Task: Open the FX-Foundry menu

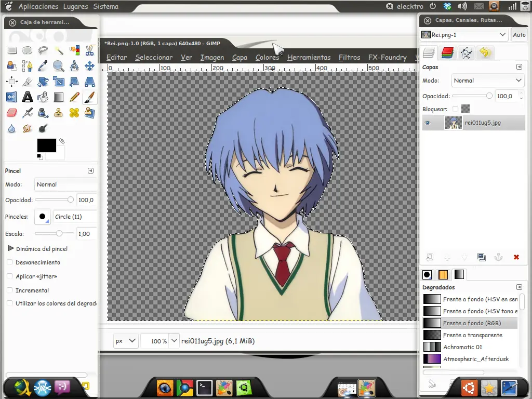Action: click(387, 57)
